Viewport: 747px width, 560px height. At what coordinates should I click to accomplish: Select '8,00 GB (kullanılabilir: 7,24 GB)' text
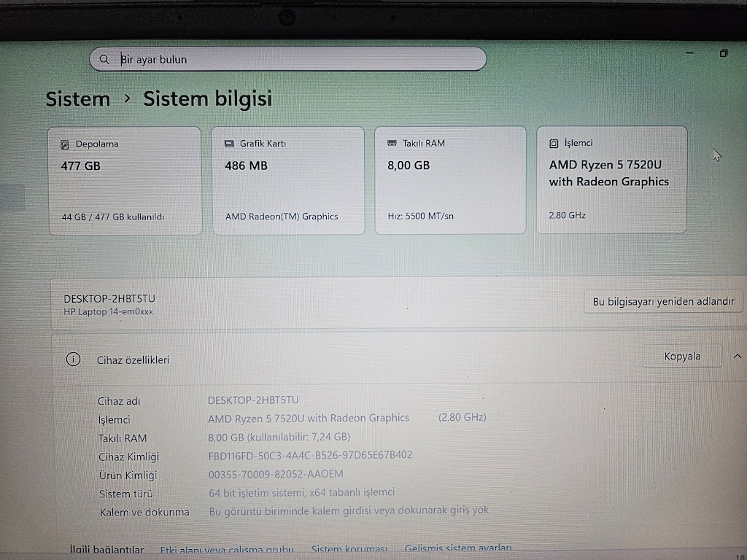(x=279, y=437)
